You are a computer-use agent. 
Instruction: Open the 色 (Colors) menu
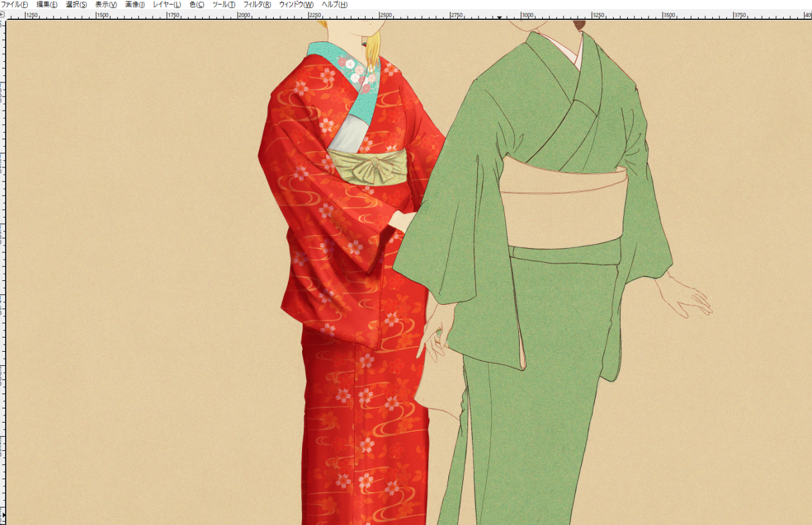(196, 5)
